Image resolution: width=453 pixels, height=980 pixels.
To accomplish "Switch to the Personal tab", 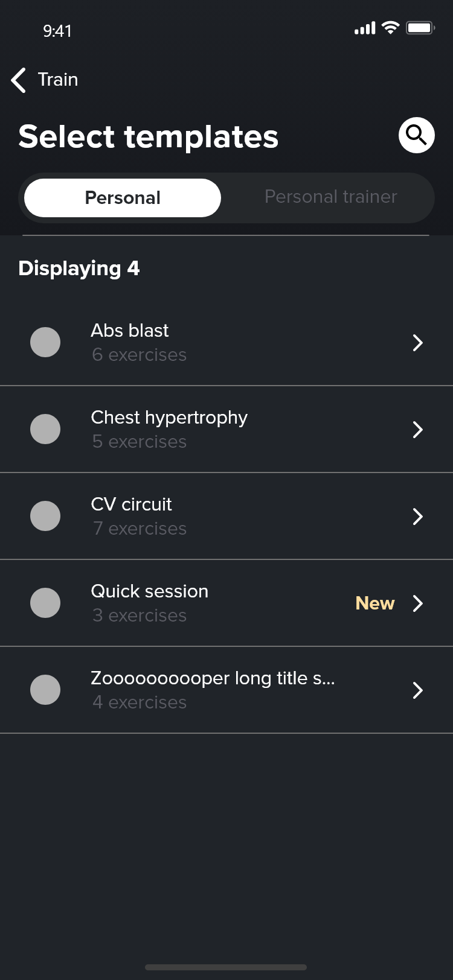I will (123, 197).
